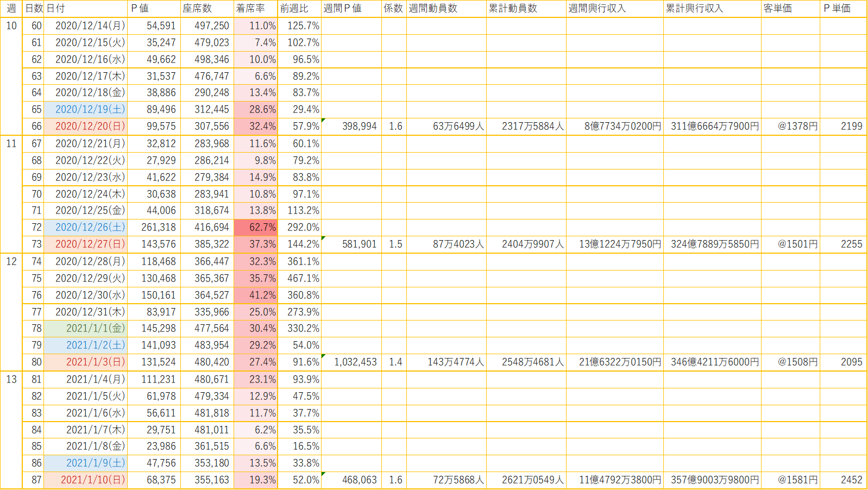Select the 客単価 cell @1508円

tap(791, 362)
